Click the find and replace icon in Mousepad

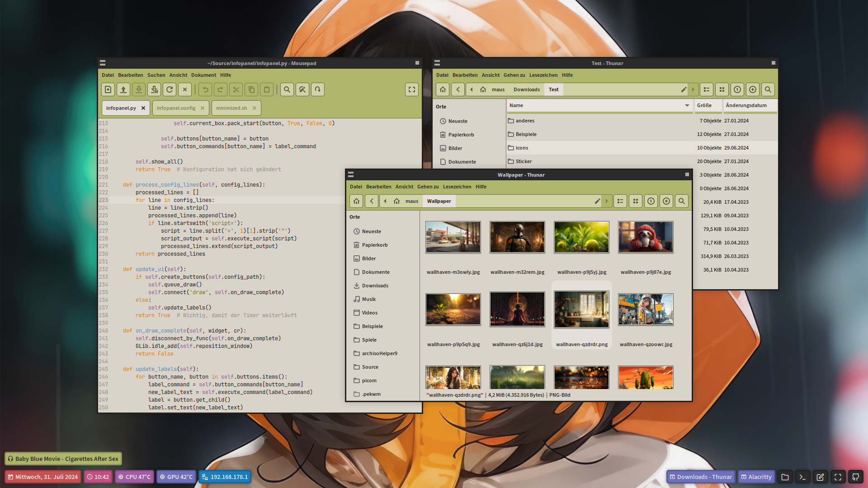coord(302,89)
